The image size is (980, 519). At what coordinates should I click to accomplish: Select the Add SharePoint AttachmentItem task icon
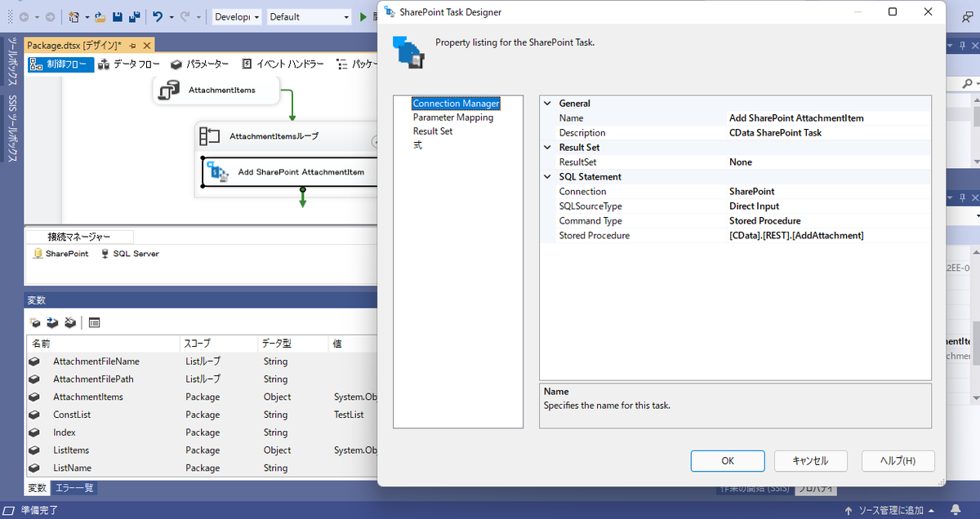click(218, 172)
